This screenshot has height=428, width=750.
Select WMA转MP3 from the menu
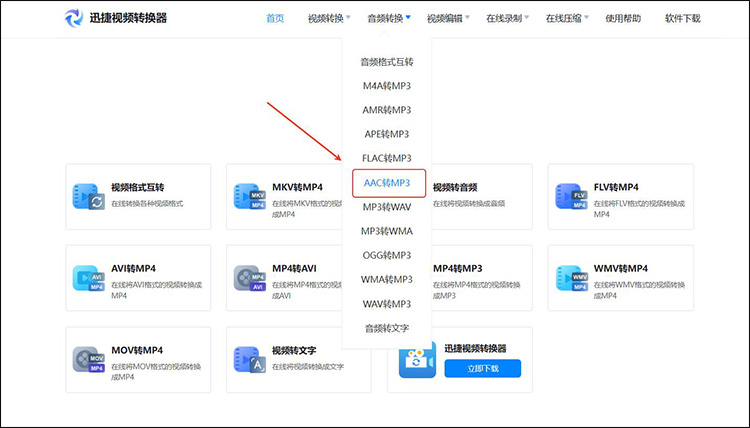(x=386, y=279)
